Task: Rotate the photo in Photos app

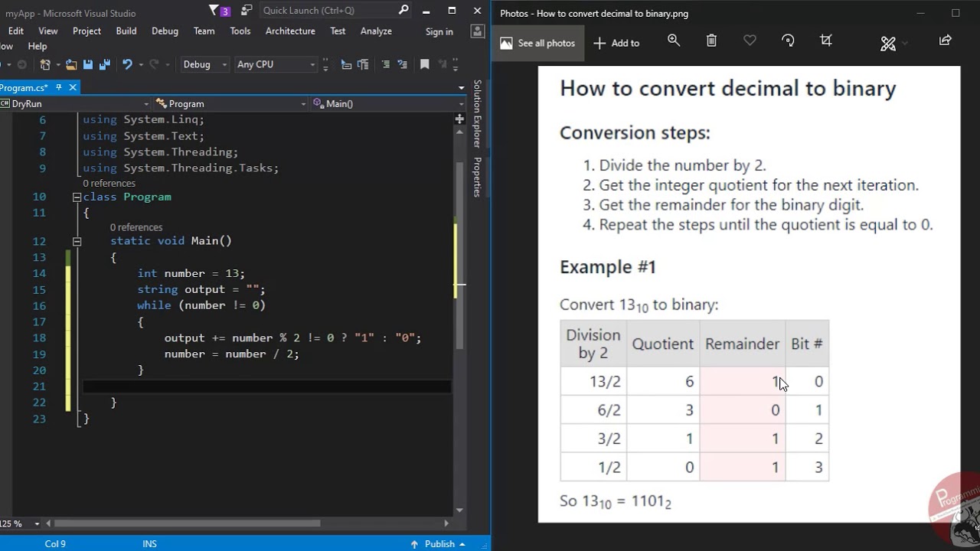Action: point(788,41)
